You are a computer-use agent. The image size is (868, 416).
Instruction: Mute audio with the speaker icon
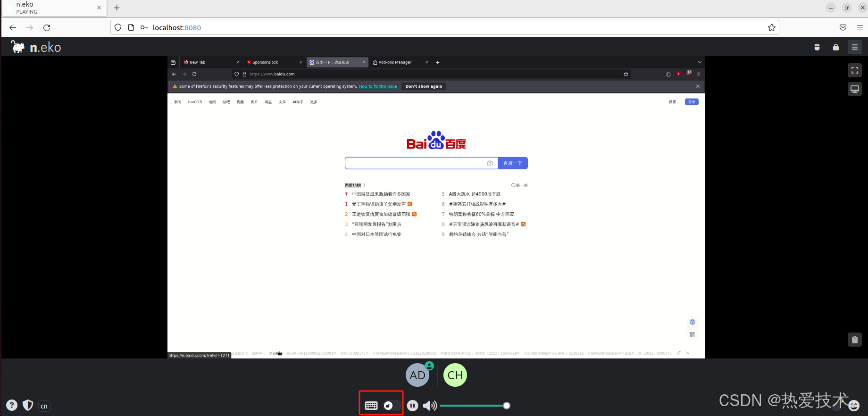tap(430, 406)
